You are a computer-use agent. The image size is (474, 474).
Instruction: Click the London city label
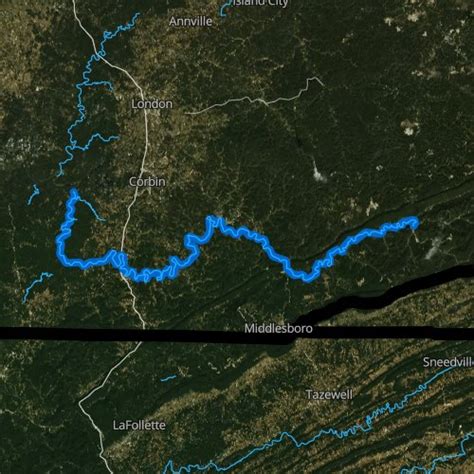click(x=152, y=104)
